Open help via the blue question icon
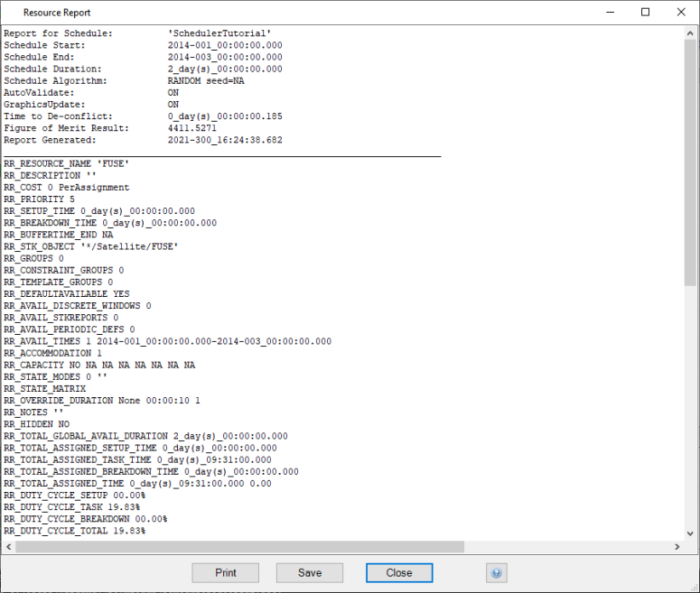700x593 pixels. [x=495, y=573]
